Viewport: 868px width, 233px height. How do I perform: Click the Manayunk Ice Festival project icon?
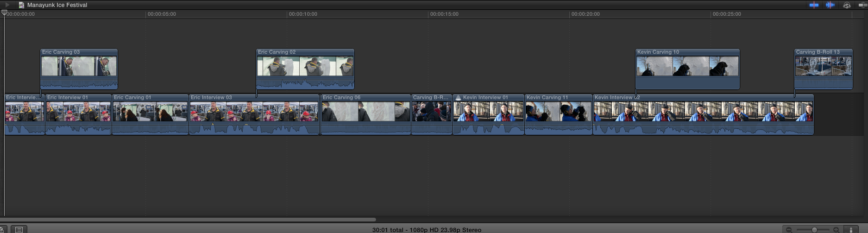(x=21, y=5)
